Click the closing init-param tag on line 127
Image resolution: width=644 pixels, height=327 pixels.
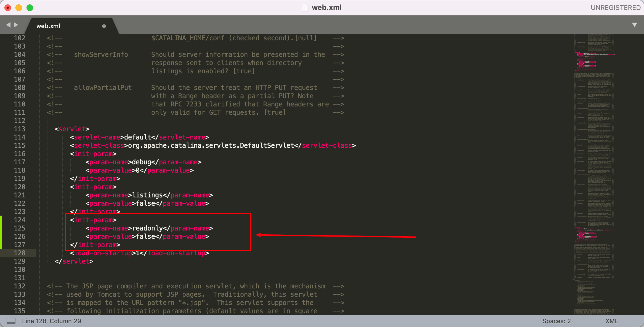pyautogui.click(x=95, y=245)
